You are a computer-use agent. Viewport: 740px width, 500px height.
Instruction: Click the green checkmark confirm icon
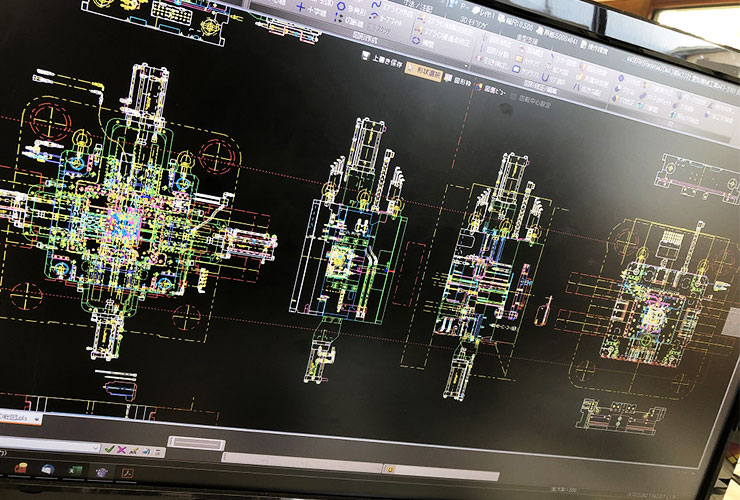click(x=108, y=450)
